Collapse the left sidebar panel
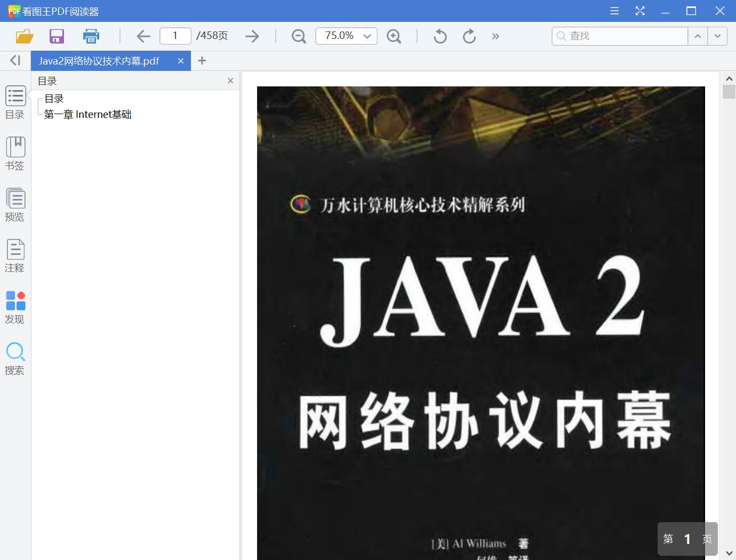This screenshot has width=736, height=560. tap(15, 61)
